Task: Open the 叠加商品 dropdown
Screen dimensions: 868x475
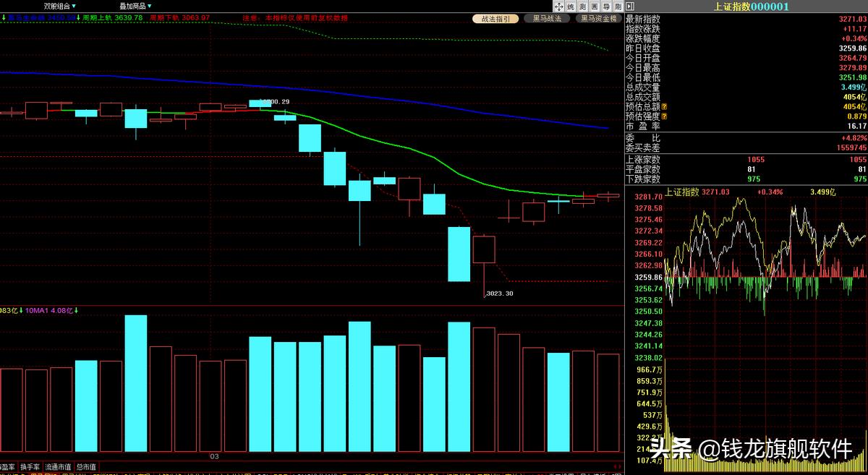Action: [136, 6]
